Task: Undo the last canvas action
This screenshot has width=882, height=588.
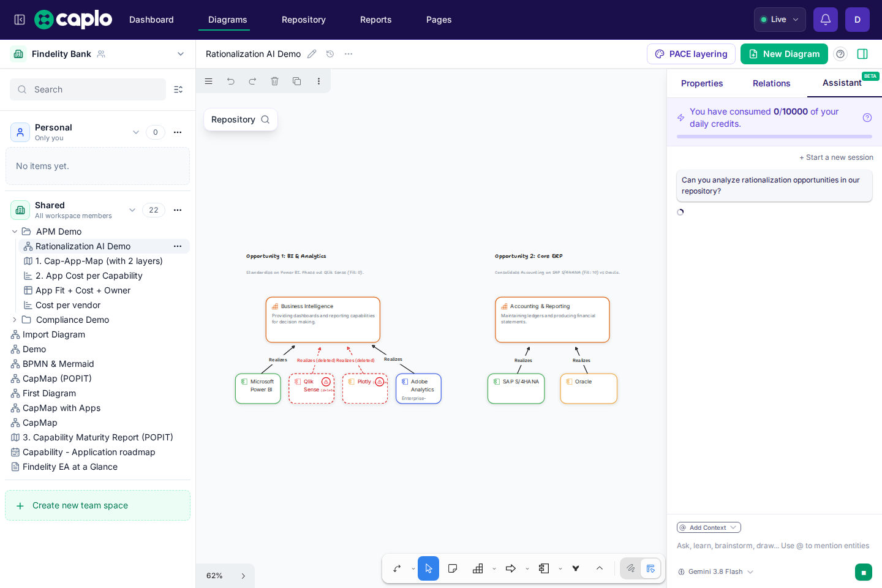Action: (x=230, y=81)
